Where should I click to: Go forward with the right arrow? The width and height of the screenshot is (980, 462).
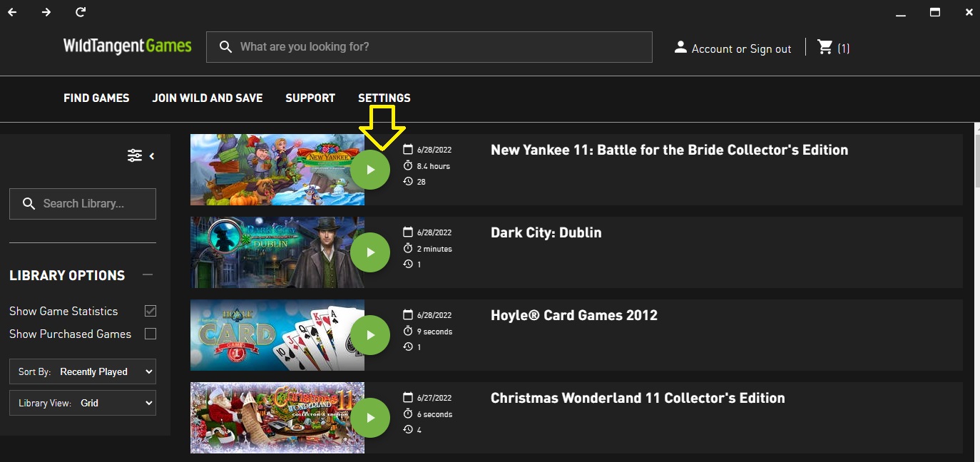[x=46, y=12]
